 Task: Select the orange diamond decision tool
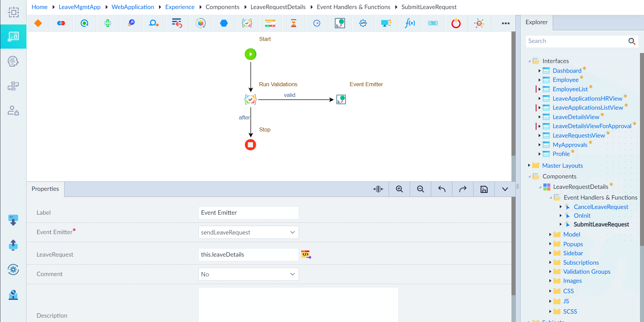[38, 23]
